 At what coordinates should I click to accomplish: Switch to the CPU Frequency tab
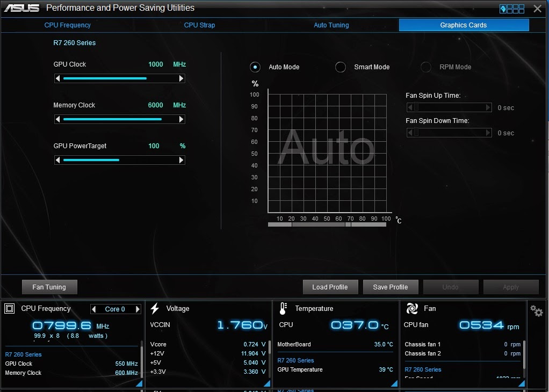coord(68,25)
